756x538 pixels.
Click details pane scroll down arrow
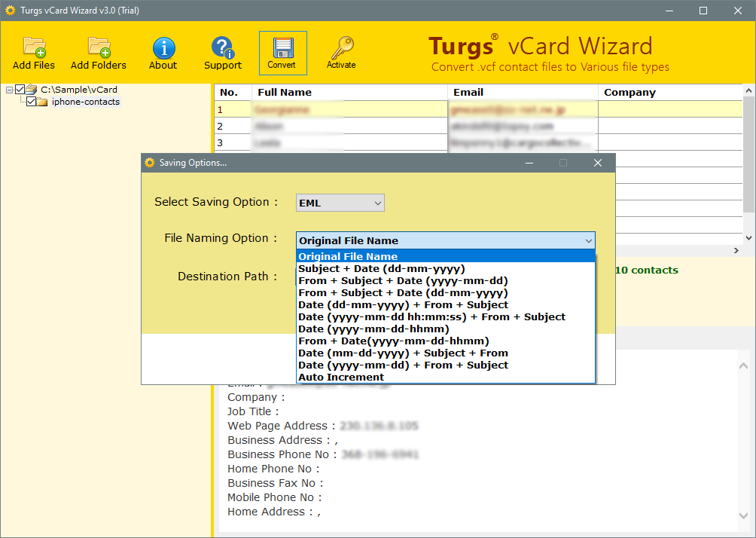pos(743,515)
